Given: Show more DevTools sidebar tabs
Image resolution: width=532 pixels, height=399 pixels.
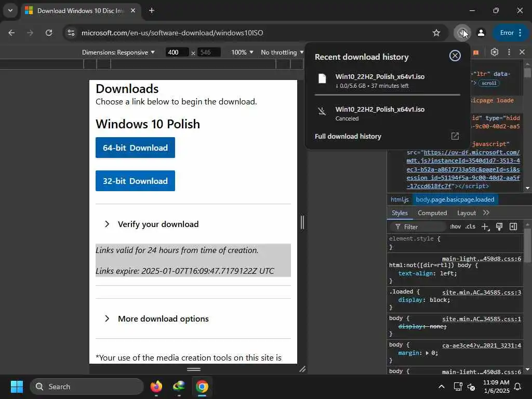Looking at the screenshot, I should click(x=486, y=212).
